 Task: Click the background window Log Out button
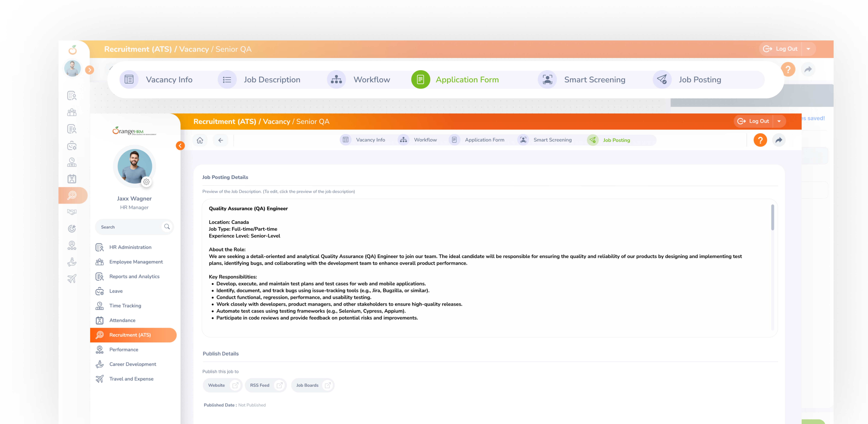pos(780,49)
